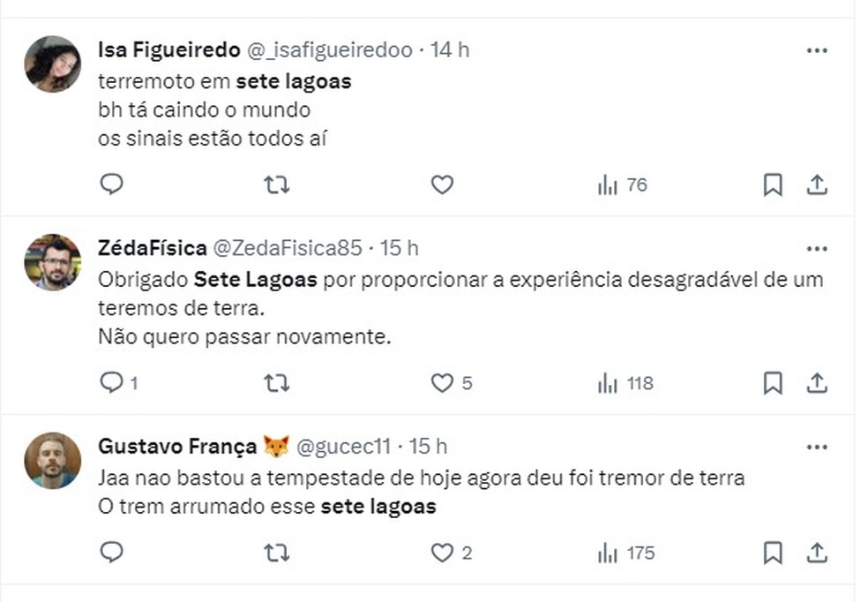Open more options for Isa Figueiredo's tweet

pyautogui.click(x=817, y=51)
